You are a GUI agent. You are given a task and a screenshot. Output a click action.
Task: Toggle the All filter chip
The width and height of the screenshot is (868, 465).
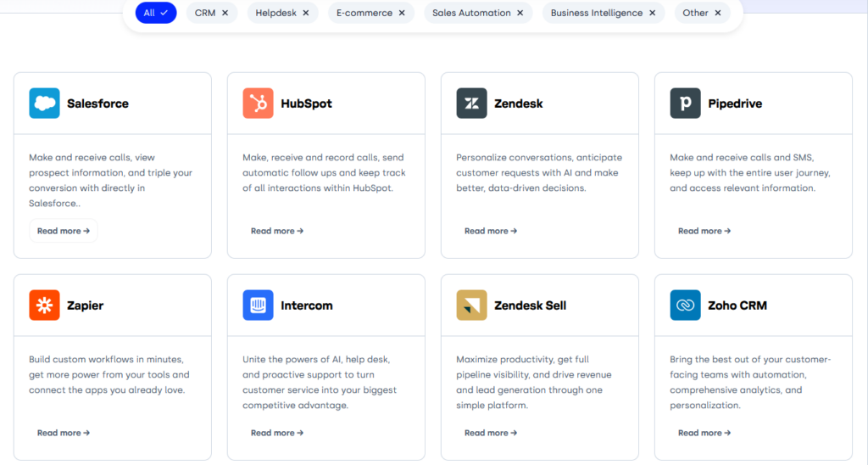pyautogui.click(x=155, y=13)
